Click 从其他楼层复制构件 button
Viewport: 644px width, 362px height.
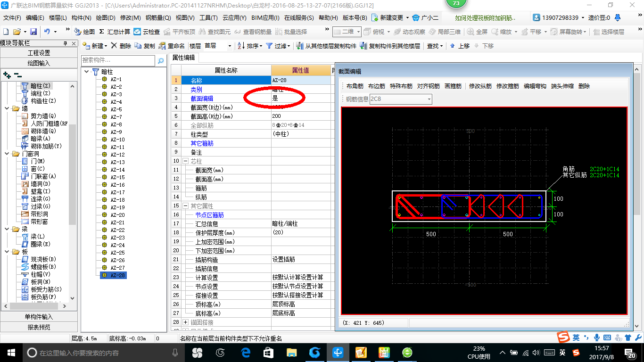pos(326,46)
